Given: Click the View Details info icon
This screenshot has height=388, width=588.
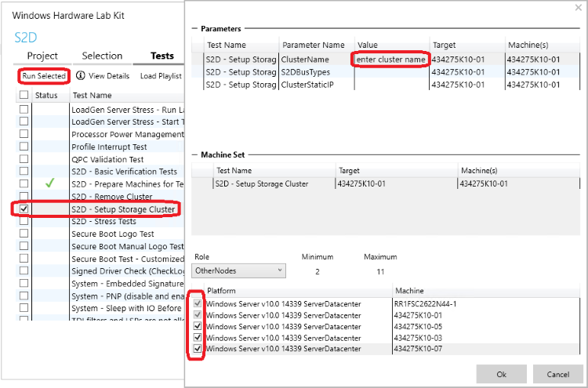Looking at the screenshot, I should tap(80, 76).
